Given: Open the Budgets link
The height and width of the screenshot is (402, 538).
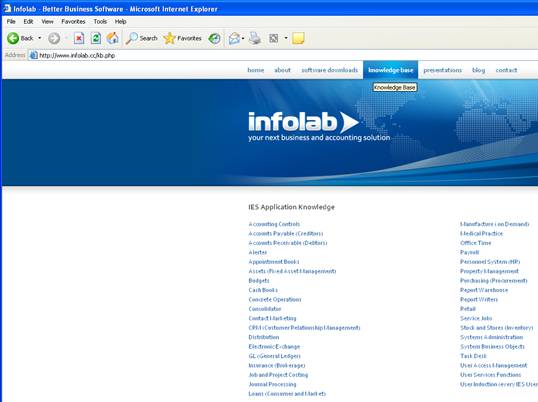Looking at the screenshot, I should pos(259,281).
